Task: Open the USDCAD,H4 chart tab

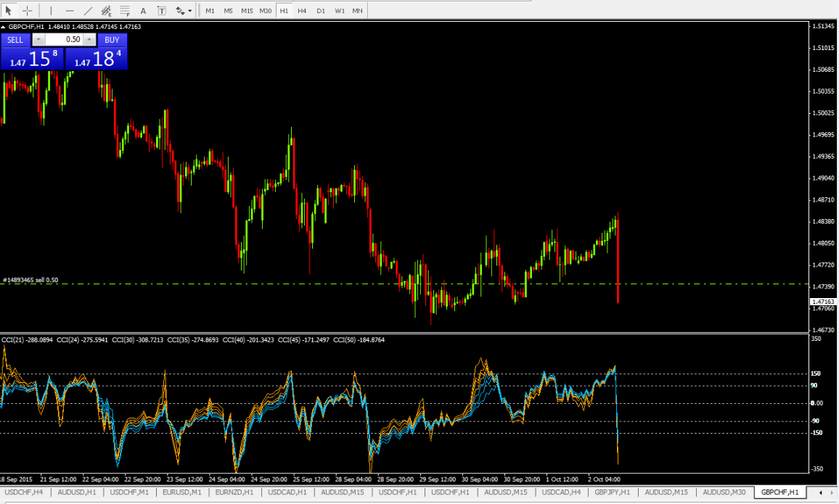Action: pos(561,492)
